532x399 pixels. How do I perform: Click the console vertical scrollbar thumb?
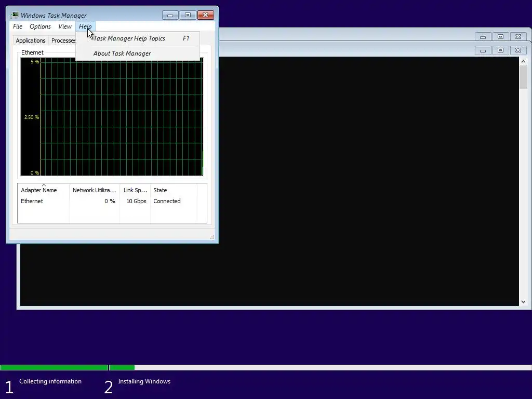click(x=523, y=77)
